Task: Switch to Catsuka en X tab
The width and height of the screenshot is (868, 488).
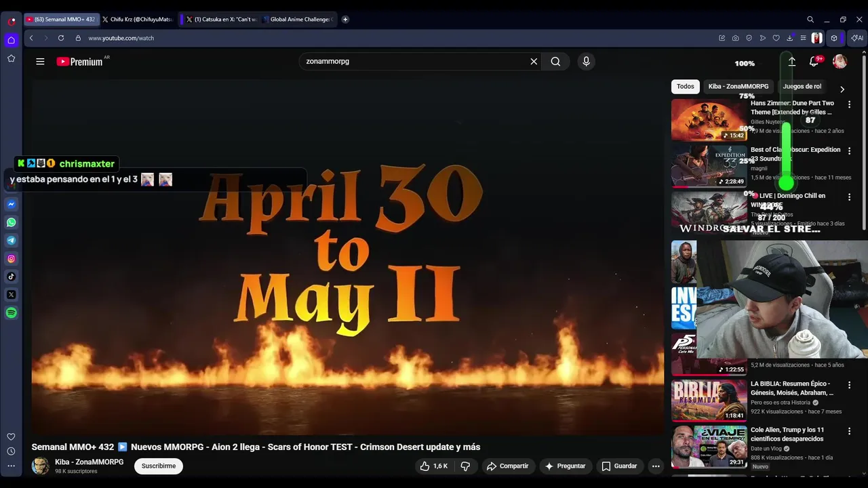Action: tap(220, 20)
